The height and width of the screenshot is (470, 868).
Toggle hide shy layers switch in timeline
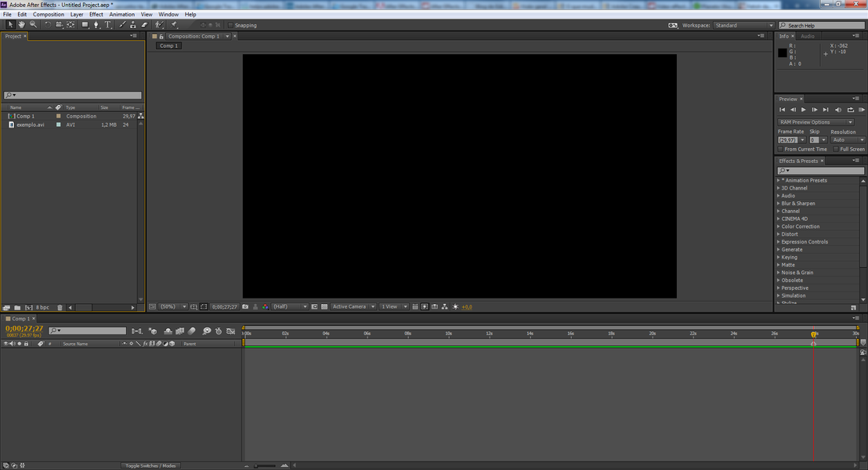168,331
